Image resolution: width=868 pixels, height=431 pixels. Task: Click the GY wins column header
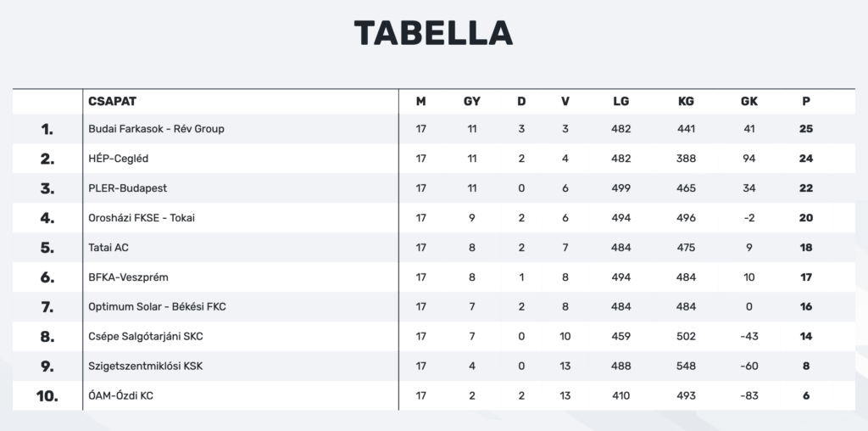(x=471, y=101)
